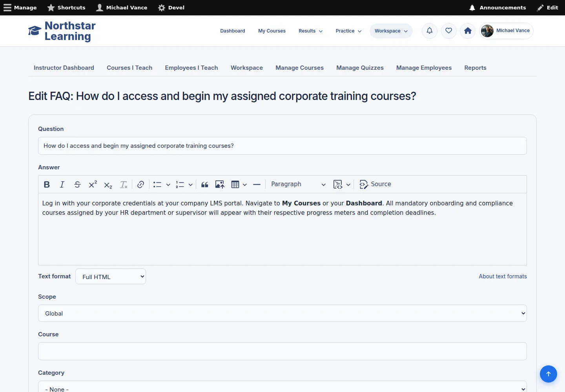Expand the Results menu

(x=310, y=31)
